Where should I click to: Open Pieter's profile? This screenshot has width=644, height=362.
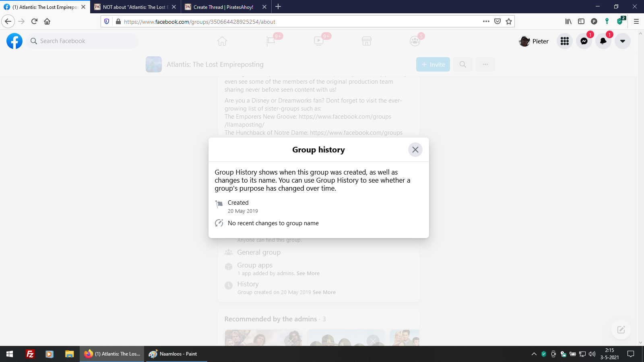(x=534, y=41)
